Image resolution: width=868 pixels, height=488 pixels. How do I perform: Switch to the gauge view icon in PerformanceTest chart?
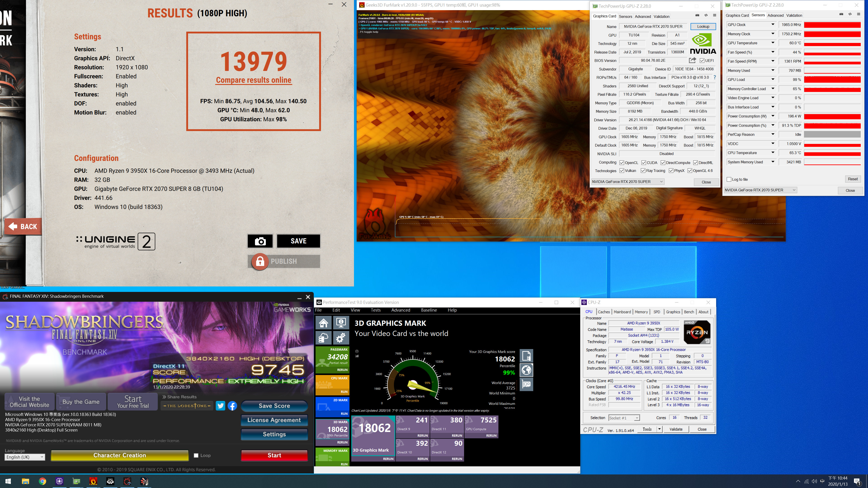click(357, 351)
